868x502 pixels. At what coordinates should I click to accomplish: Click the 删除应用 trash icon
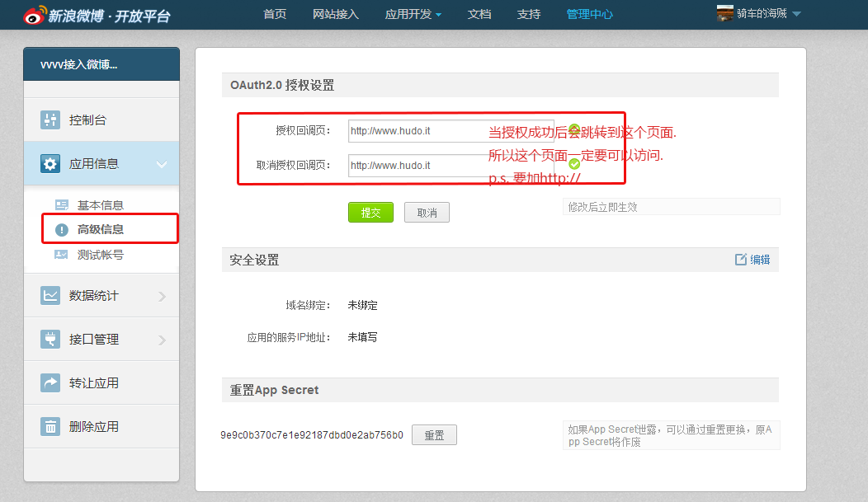50,426
